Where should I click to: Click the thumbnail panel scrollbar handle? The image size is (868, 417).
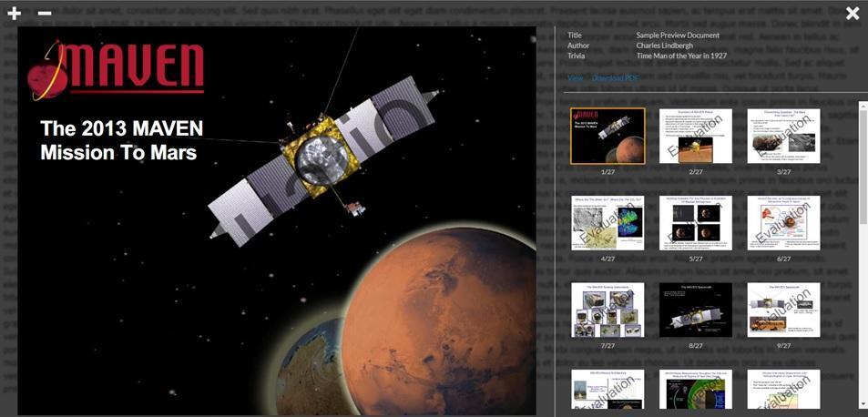point(863,166)
